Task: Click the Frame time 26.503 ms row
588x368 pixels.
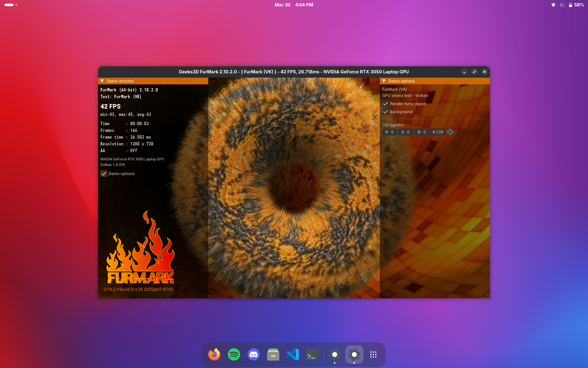Action: click(x=126, y=137)
